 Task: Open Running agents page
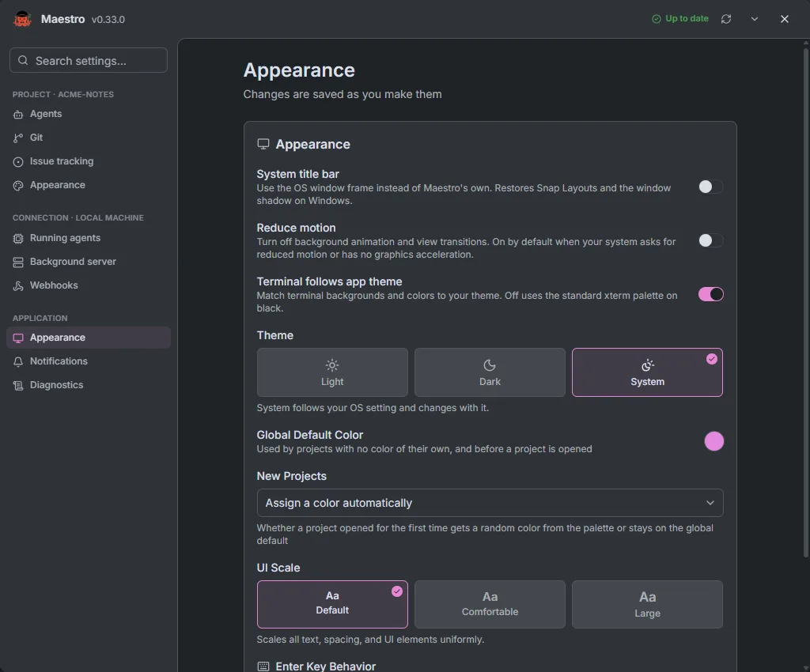(89, 238)
